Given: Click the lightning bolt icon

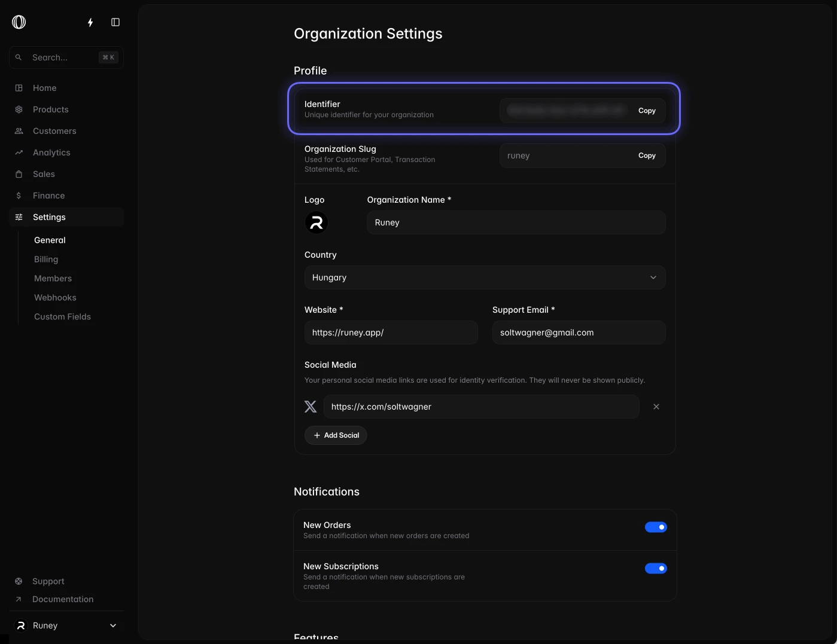Looking at the screenshot, I should (90, 22).
